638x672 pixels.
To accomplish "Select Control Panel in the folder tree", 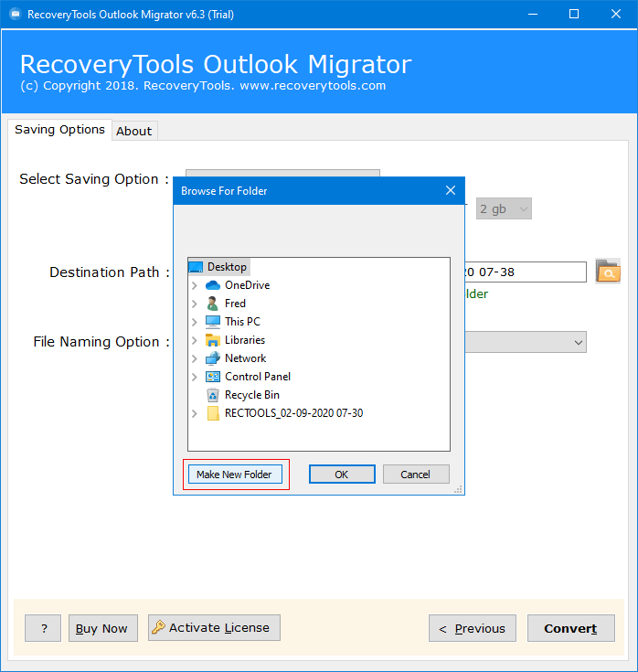I will pos(258,377).
